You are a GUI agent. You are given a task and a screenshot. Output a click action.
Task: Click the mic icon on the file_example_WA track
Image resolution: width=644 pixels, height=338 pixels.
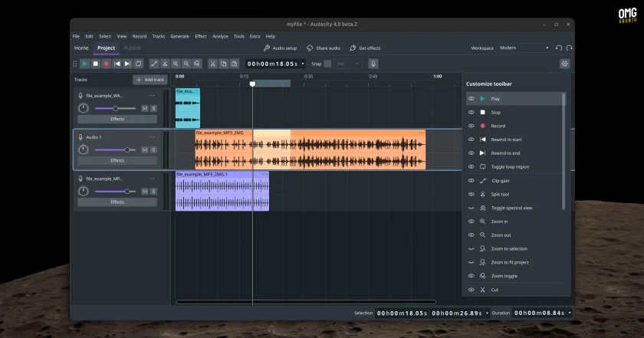80,96
